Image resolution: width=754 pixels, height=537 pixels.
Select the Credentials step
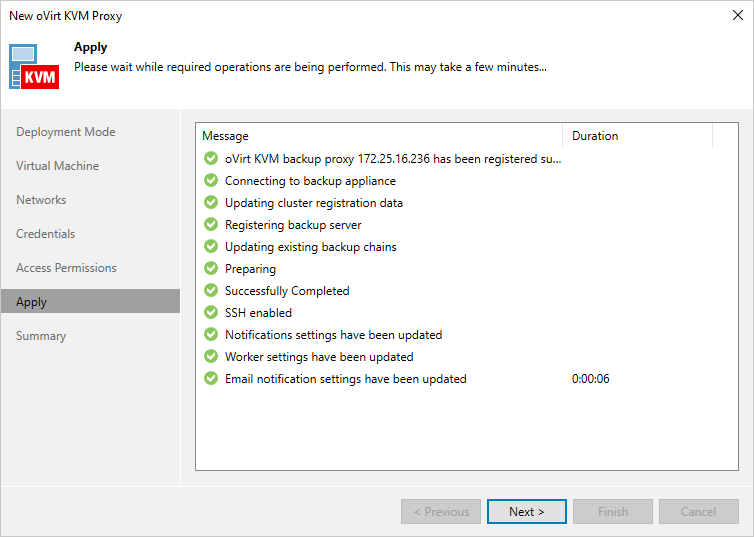pyautogui.click(x=45, y=234)
